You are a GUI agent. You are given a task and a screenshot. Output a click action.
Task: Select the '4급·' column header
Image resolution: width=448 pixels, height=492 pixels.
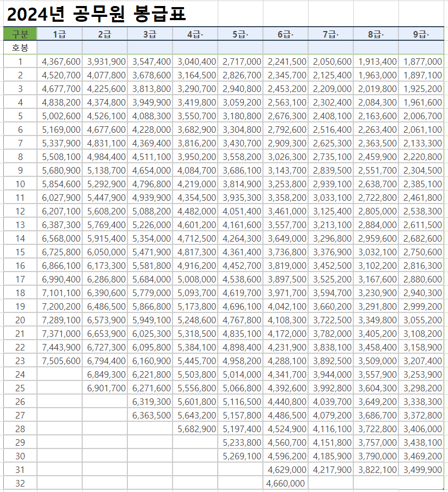(195, 34)
